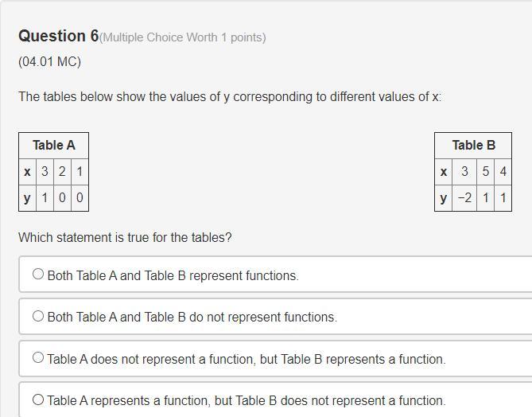Choose "Both tables do not represent functions" radio option

coord(38,316)
